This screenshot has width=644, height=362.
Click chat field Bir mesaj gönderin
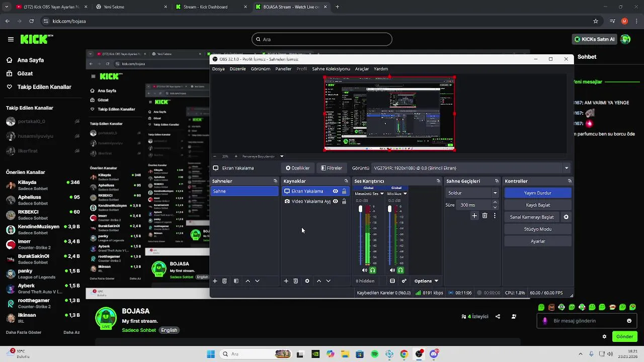click(x=586, y=321)
